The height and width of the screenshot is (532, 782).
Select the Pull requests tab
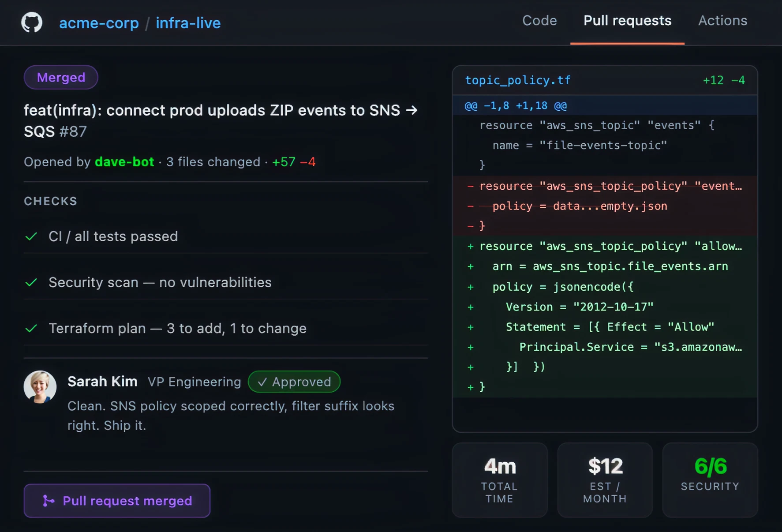tap(627, 21)
